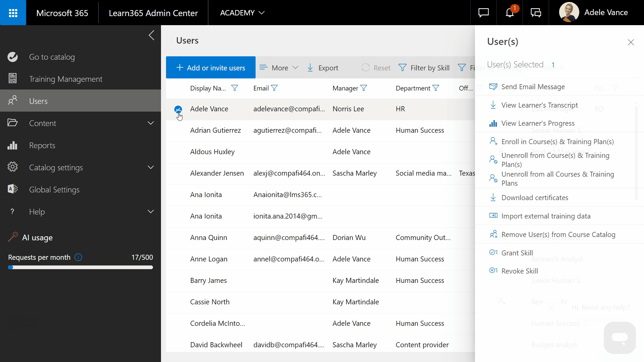
Task: Expand the Content menu chevron
Action: pos(151,123)
